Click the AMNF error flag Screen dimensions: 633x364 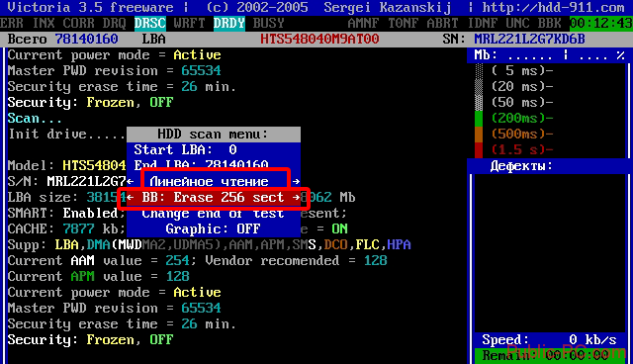tap(363, 24)
